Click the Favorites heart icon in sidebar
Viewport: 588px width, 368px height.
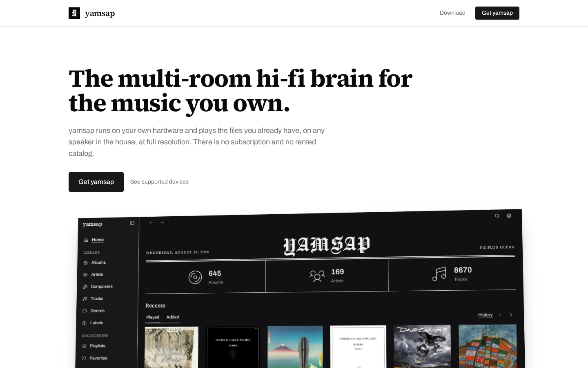pos(84,359)
